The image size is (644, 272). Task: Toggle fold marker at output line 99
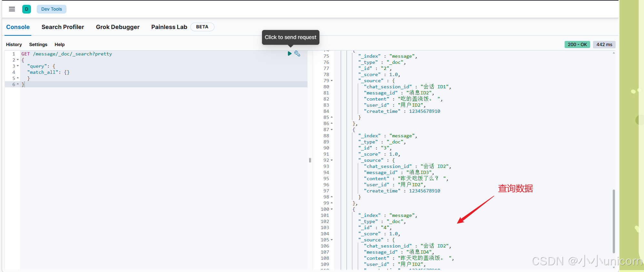point(332,203)
